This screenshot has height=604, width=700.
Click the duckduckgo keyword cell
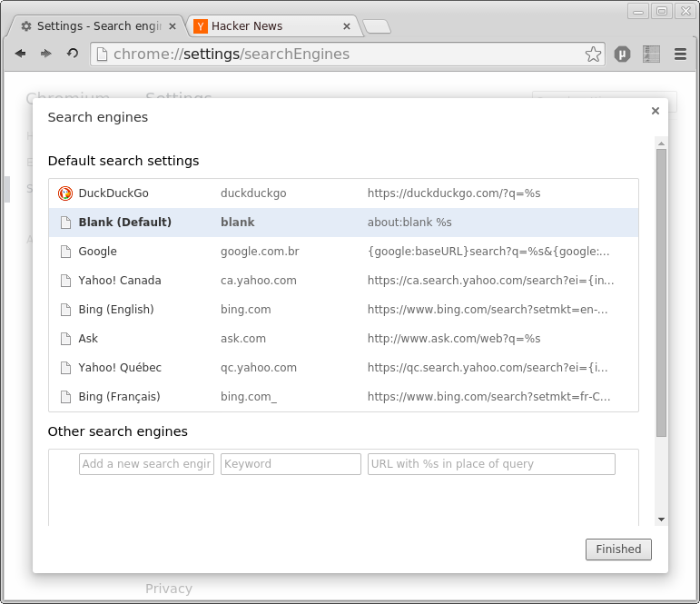(x=253, y=193)
